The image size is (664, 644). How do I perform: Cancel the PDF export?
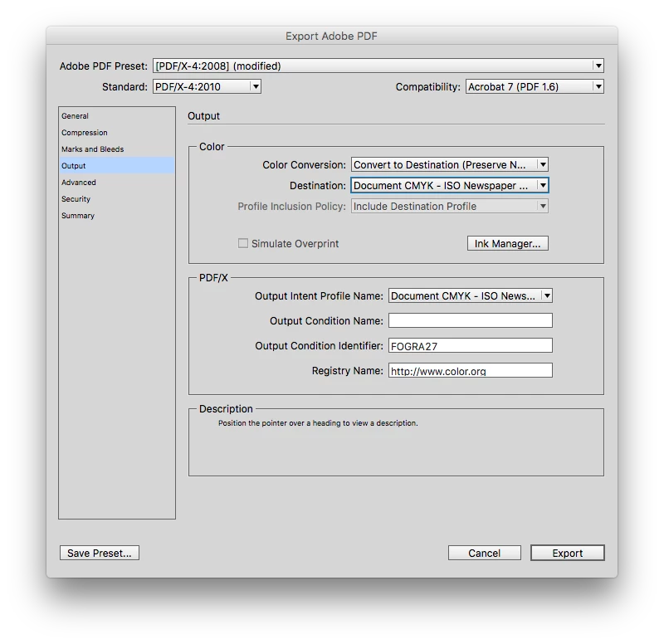[485, 553]
